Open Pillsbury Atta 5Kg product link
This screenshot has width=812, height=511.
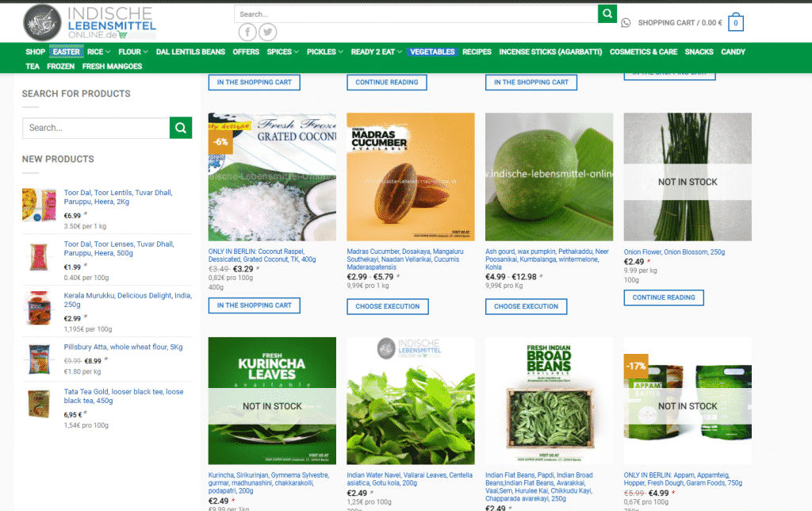point(123,347)
